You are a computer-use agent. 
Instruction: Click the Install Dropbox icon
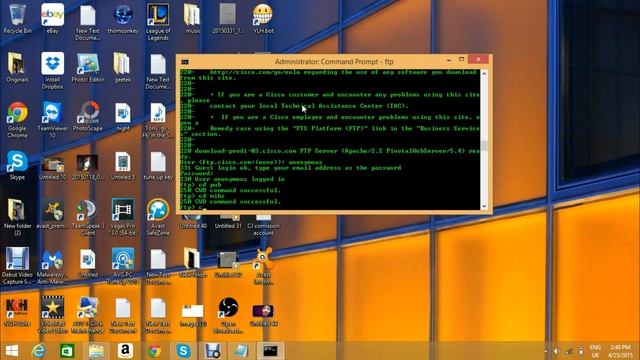[x=52, y=71]
